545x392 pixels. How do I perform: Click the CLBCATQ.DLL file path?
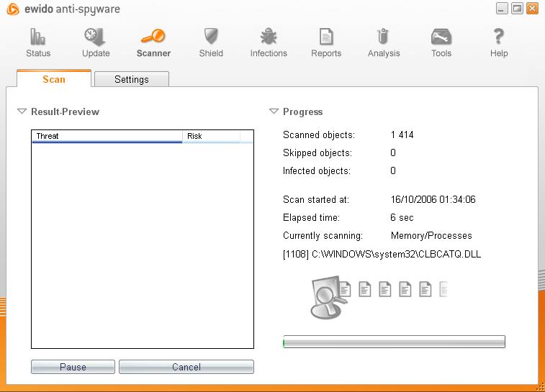tap(382, 254)
